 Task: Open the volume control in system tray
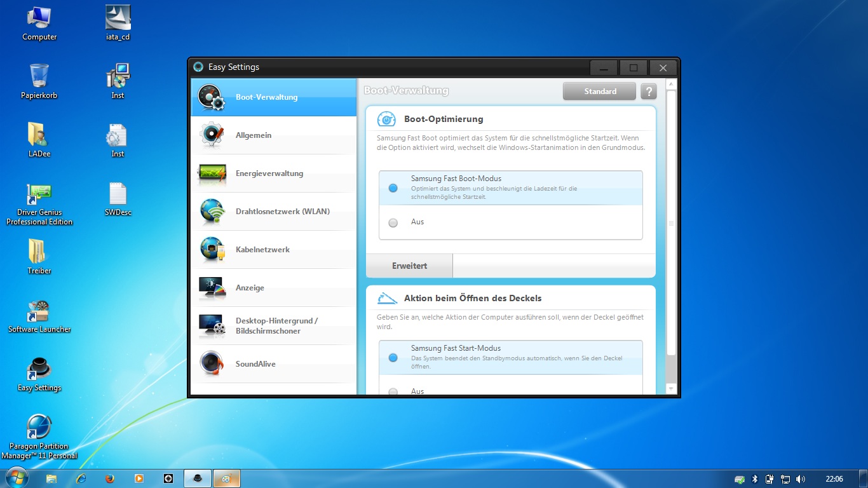pos(800,479)
